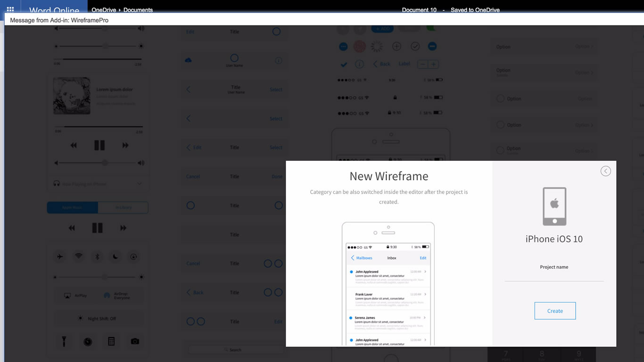Switch to the Apple Music segment

click(x=73, y=207)
